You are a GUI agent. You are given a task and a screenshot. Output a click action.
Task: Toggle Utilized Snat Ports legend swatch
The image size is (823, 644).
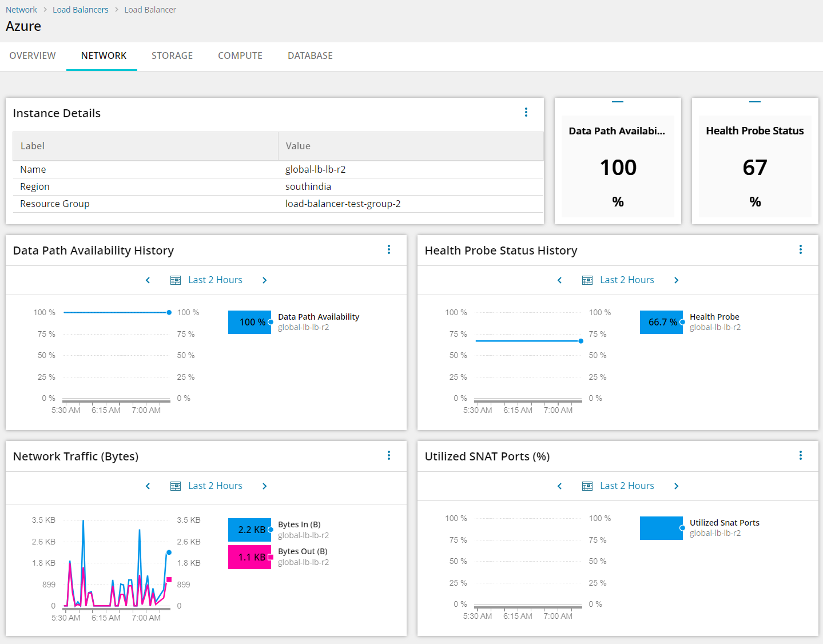[x=662, y=528]
